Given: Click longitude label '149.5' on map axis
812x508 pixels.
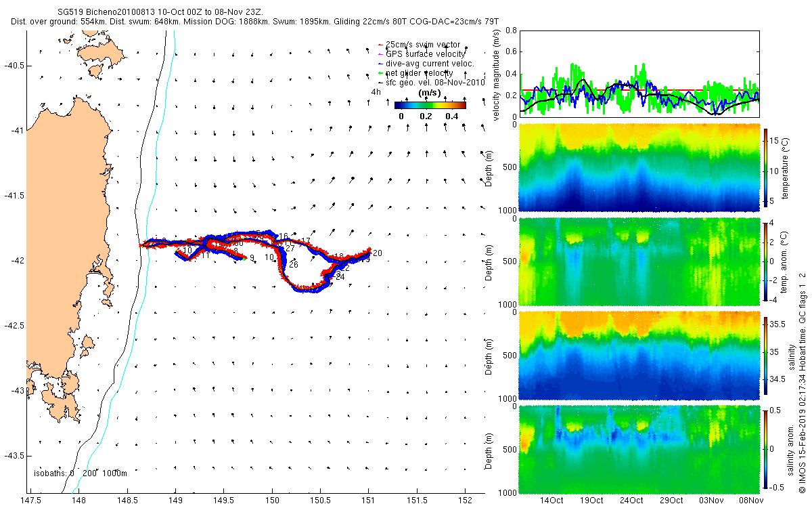Looking at the screenshot, I should pyautogui.click(x=224, y=500).
